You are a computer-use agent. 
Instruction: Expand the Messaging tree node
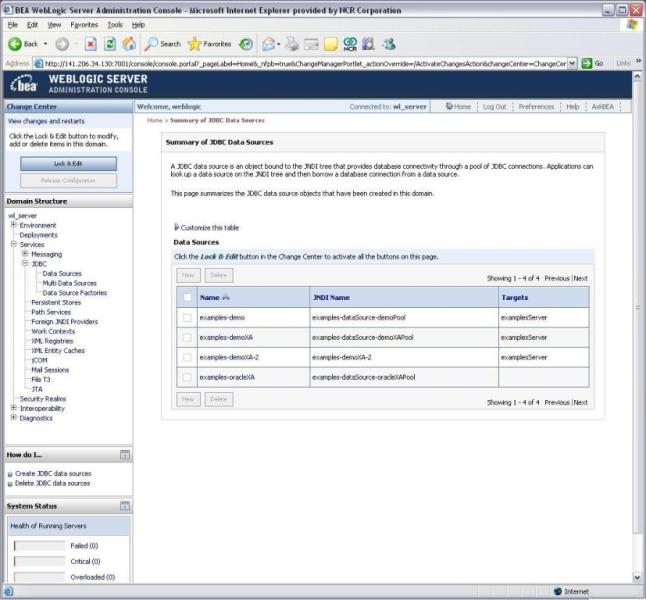coord(25,253)
